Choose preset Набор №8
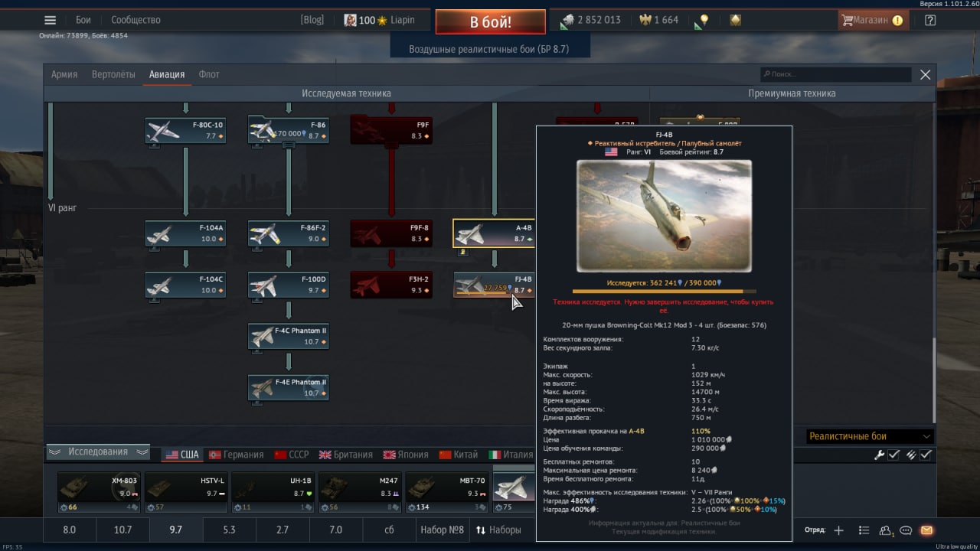This screenshot has width=980, height=551. (442, 530)
